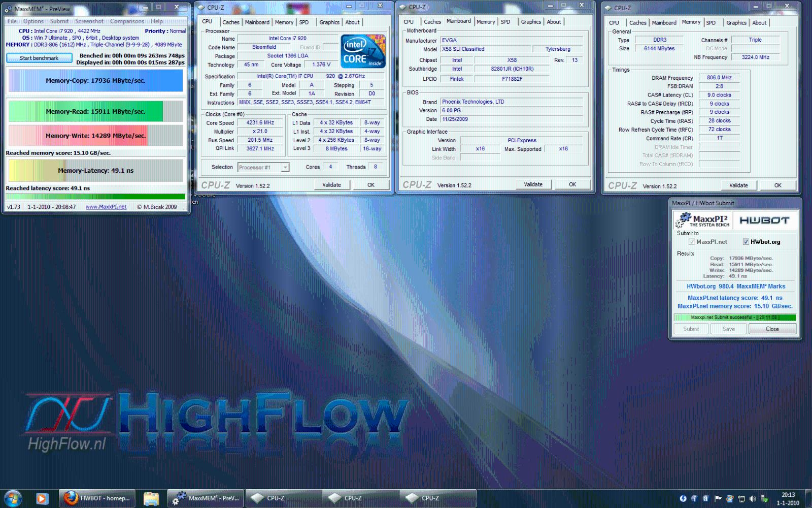The height and width of the screenshot is (508, 812).
Task: Click the model field X58 SLI Classified
Action: click(x=486, y=49)
